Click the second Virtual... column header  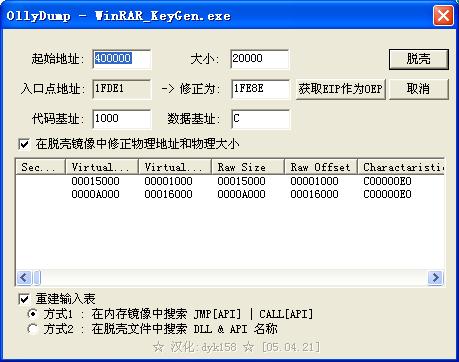175,167
